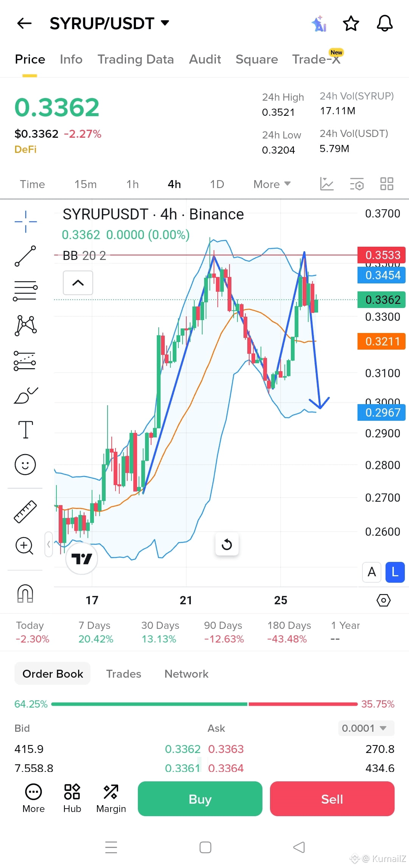Select the Time chart interval

32,184
